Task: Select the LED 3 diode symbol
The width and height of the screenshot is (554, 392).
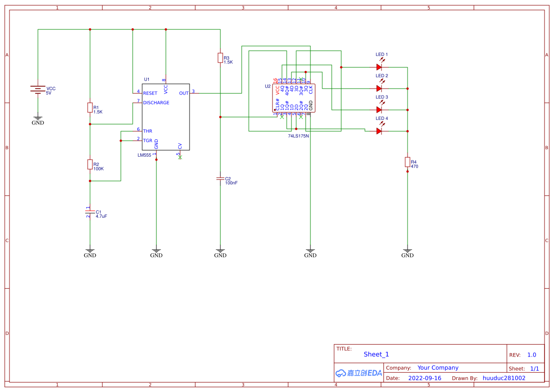Action: [x=380, y=110]
